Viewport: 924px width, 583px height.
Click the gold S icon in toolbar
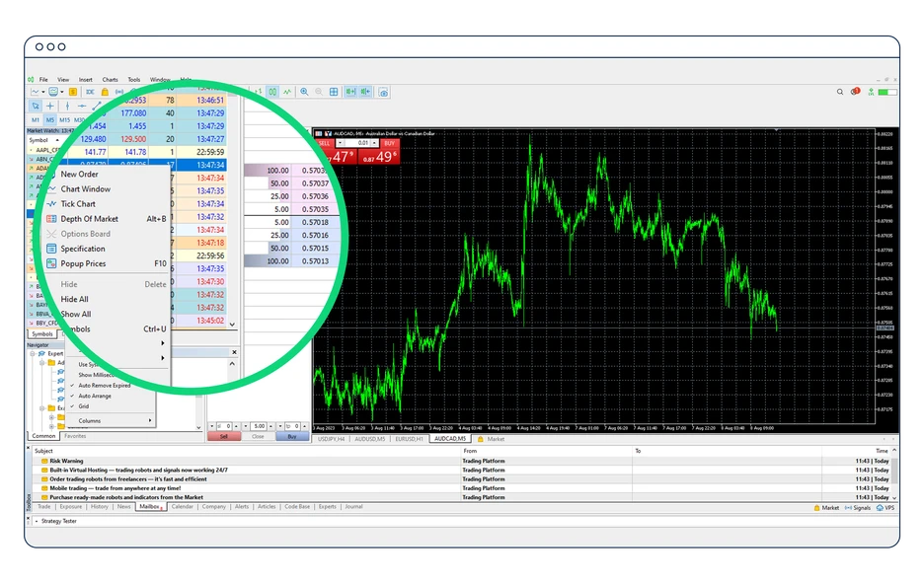pyautogui.click(x=73, y=92)
